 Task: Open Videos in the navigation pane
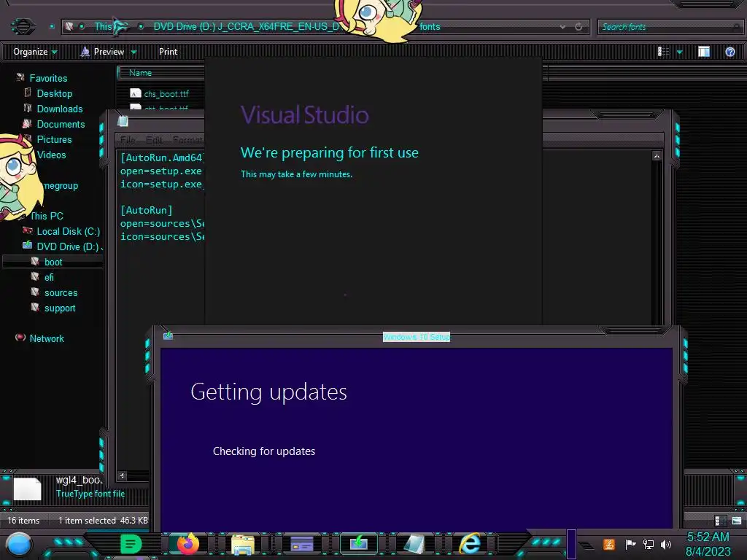(x=51, y=155)
